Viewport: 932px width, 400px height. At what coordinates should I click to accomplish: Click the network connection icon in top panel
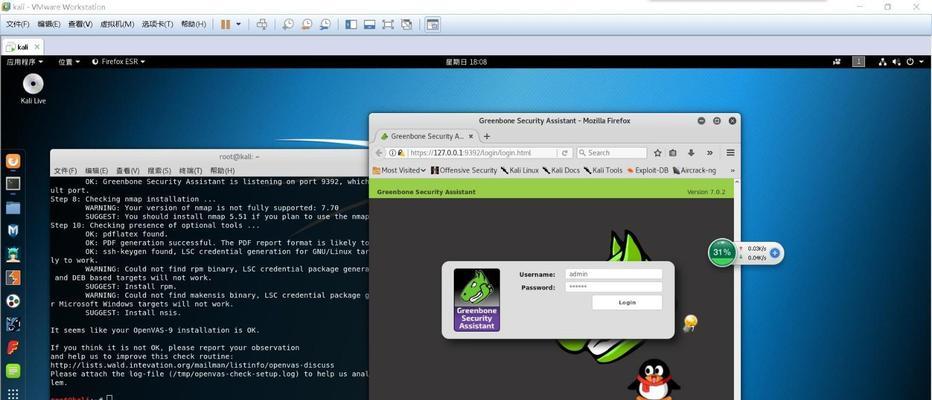click(883, 62)
